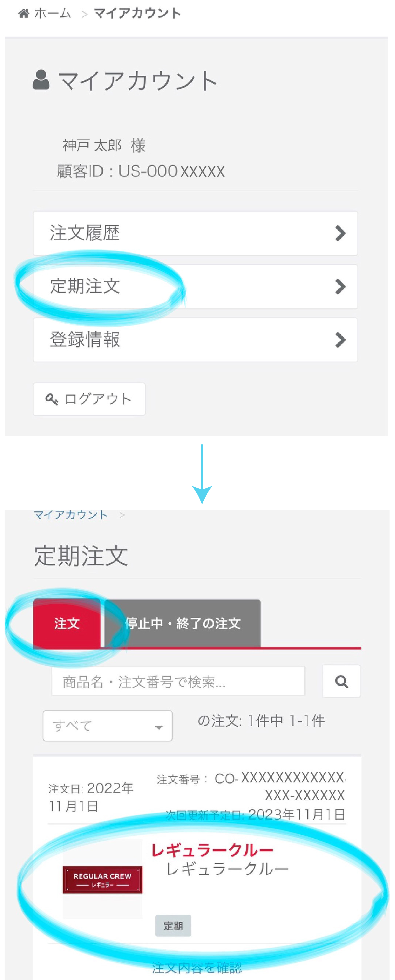Click the user profile icon beside マイアカウント
The height and width of the screenshot is (980, 395).
(x=41, y=80)
